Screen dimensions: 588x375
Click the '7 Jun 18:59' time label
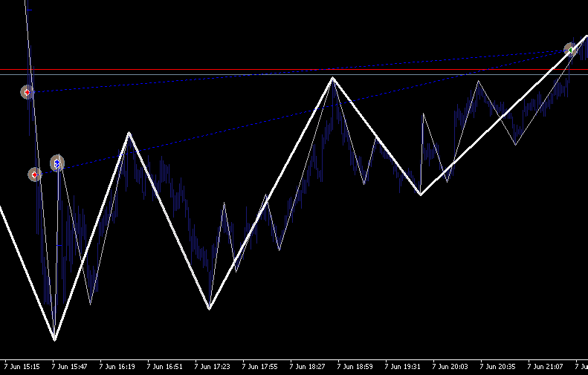[355, 366]
